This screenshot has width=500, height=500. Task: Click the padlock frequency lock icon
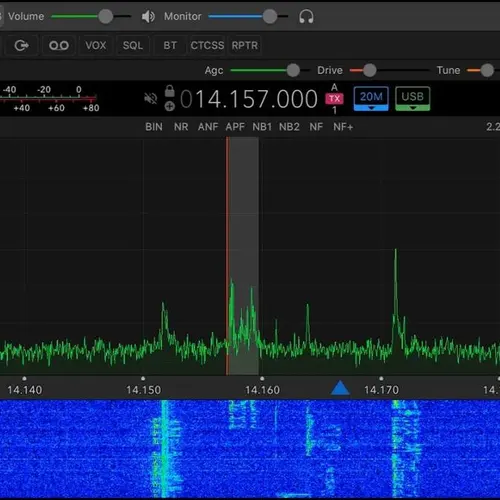[x=169, y=91]
